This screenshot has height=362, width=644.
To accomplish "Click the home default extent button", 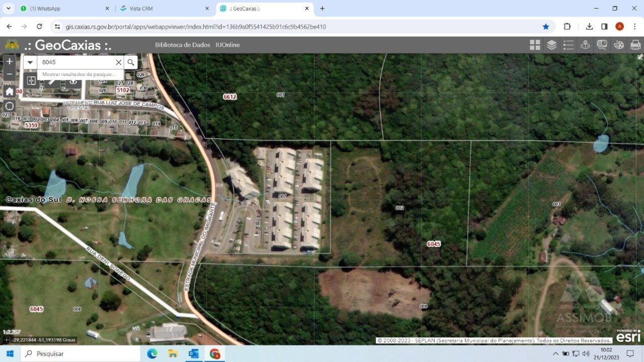I will 9,91.
